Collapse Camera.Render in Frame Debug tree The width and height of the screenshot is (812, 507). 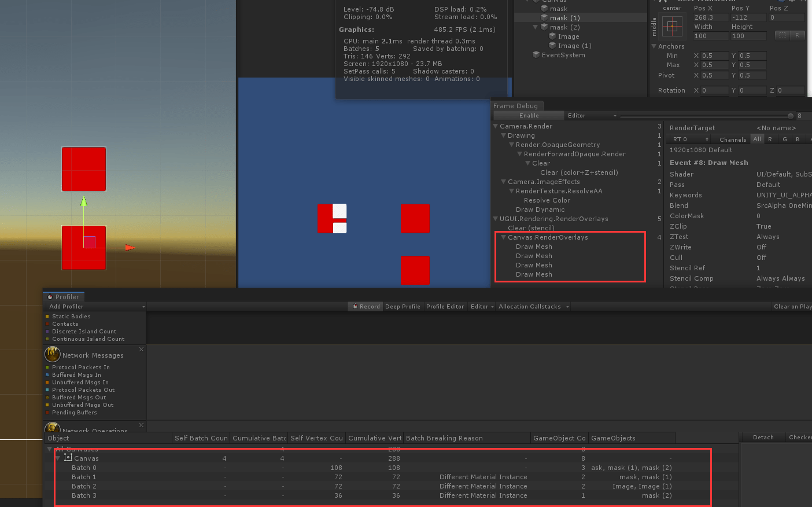point(496,126)
